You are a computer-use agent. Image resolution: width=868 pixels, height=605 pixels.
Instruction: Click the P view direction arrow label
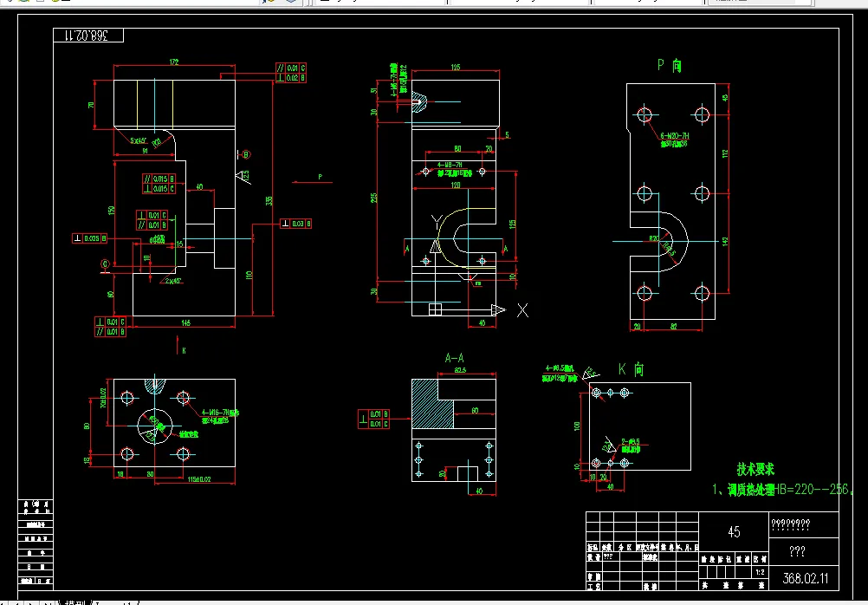pyautogui.click(x=320, y=177)
